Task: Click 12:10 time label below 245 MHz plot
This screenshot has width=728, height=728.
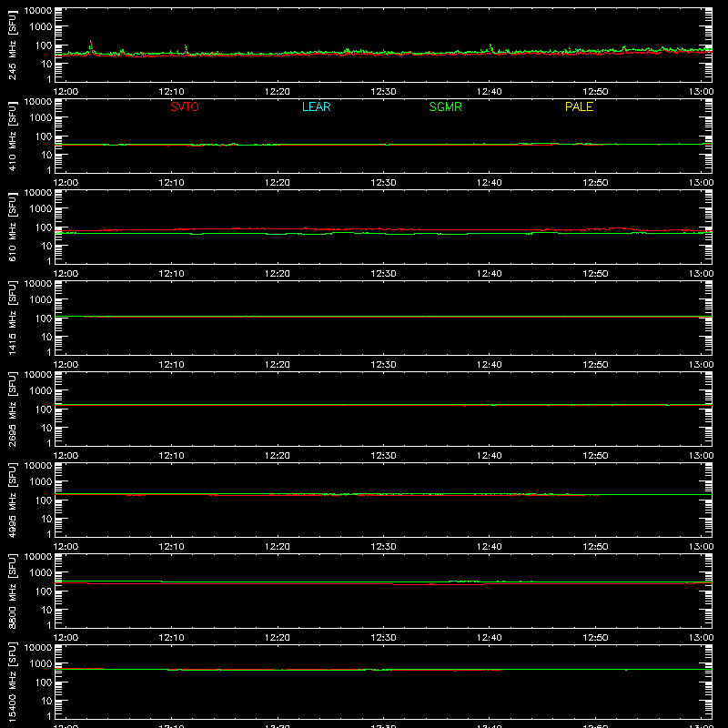Action: click(x=171, y=92)
